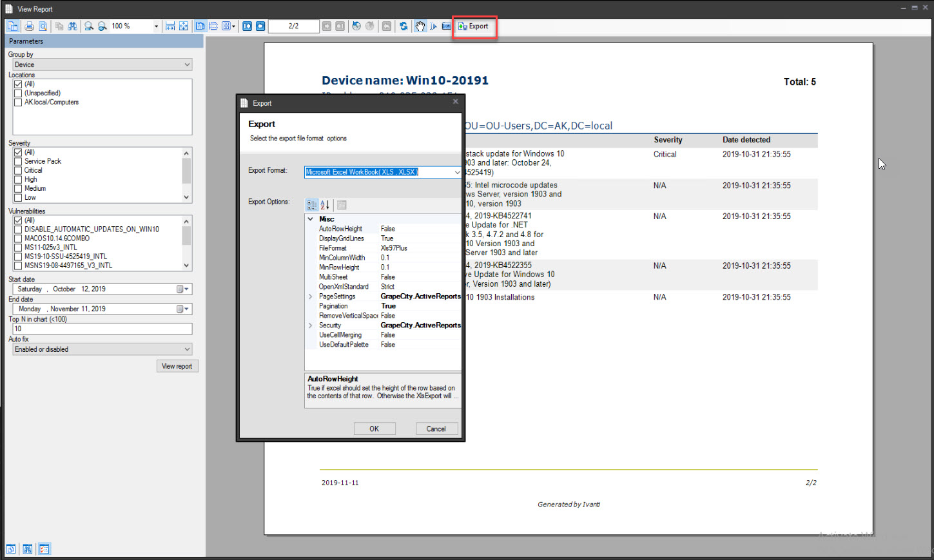This screenshot has width=934, height=560.
Task: Open Print Preview from the toolbar
Action: point(43,26)
